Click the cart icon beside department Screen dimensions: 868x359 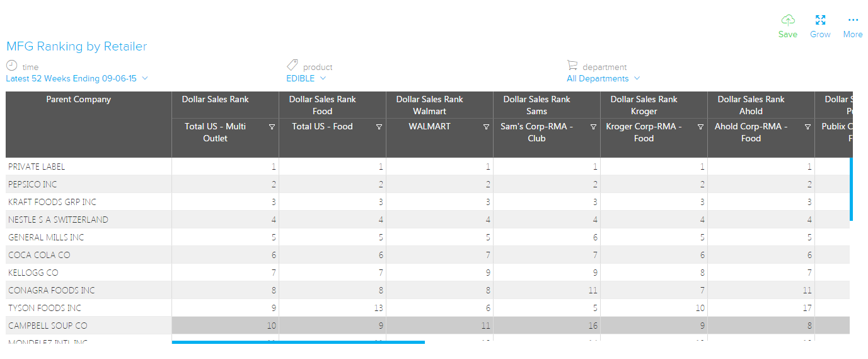click(572, 66)
